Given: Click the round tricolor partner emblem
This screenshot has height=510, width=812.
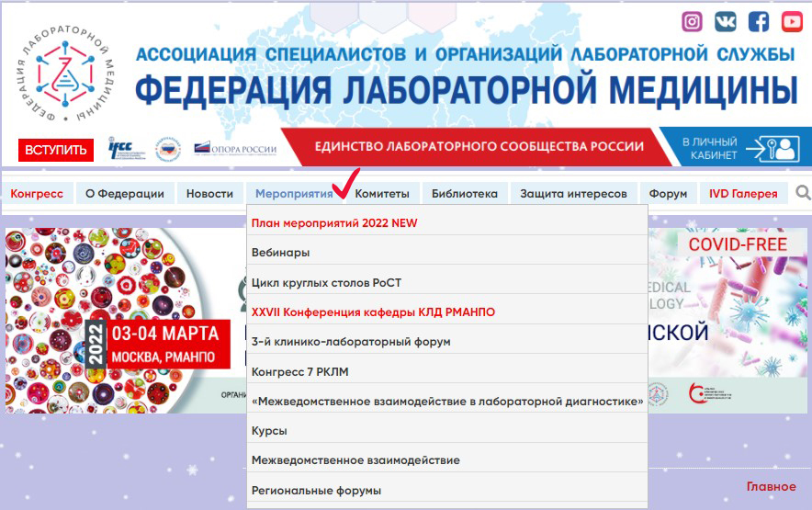Looking at the screenshot, I should [168, 149].
